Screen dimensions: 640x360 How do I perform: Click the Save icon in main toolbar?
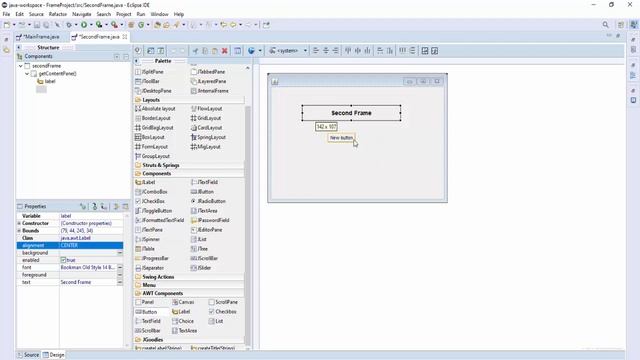click(x=37, y=25)
